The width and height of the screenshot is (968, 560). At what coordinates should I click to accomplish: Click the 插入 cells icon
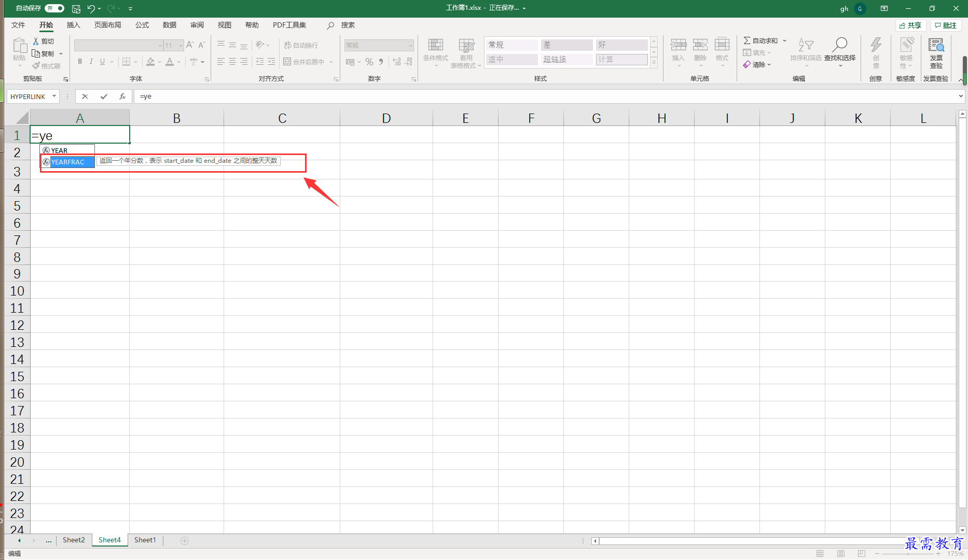tap(678, 45)
